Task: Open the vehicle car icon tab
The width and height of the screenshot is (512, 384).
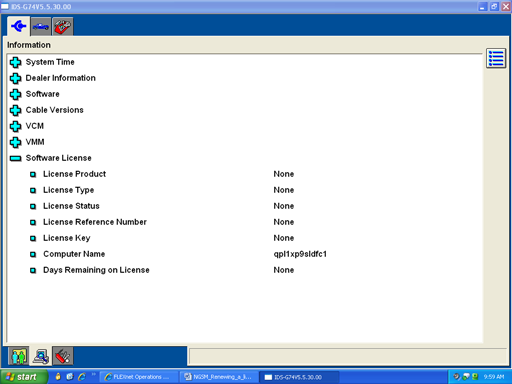Action: click(41, 26)
